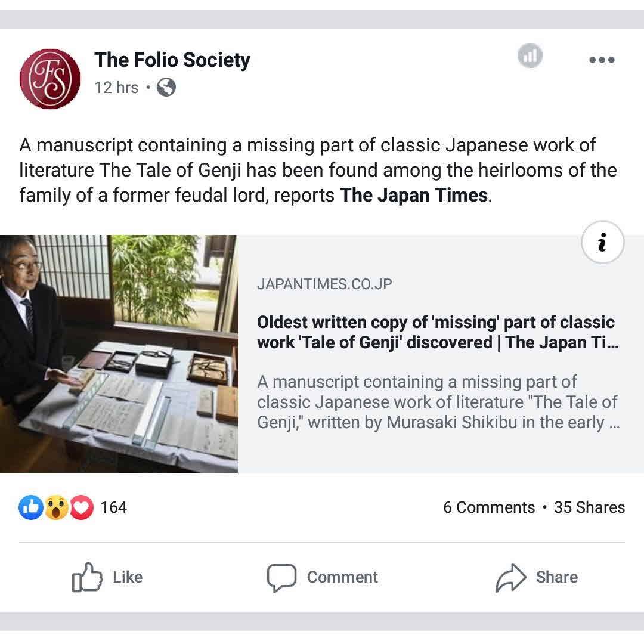Open the three-dot post options menu

tap(601, 60)
